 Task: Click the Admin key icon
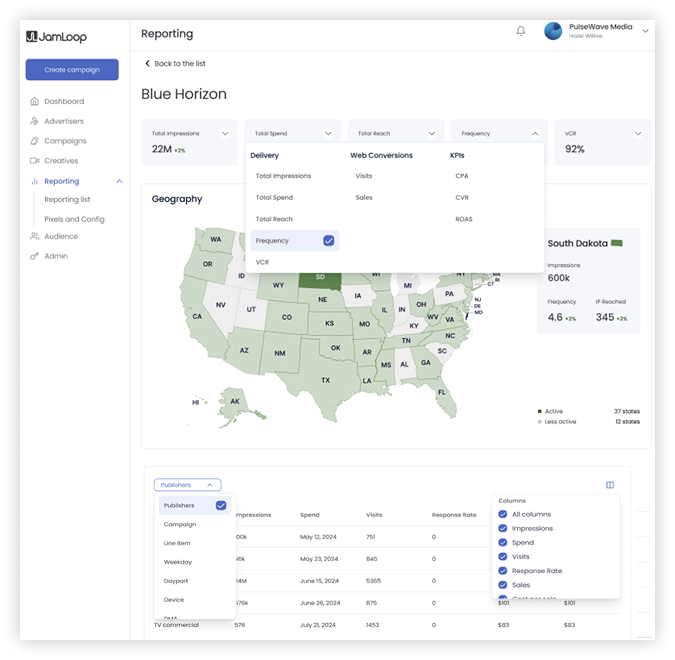click(34, 256)
